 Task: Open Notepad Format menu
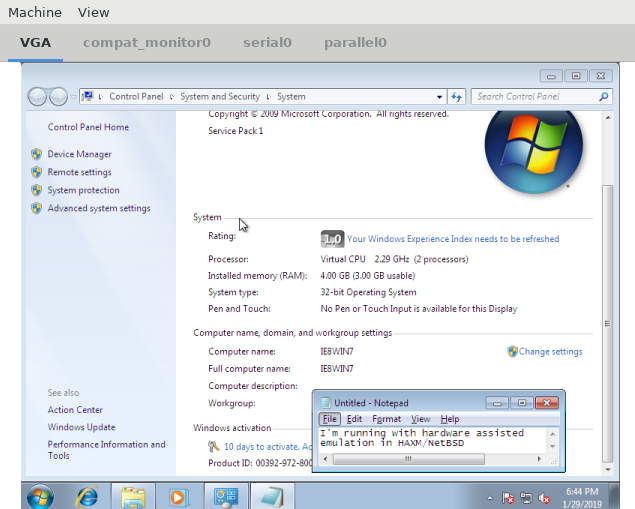tap(386, 419)
